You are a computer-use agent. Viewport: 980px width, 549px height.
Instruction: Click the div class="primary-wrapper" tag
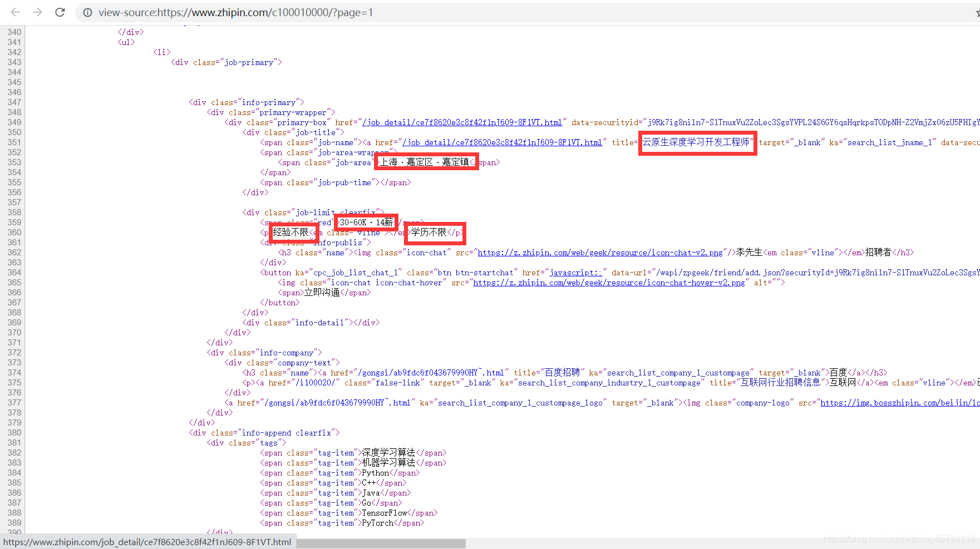tap(271, 112)
